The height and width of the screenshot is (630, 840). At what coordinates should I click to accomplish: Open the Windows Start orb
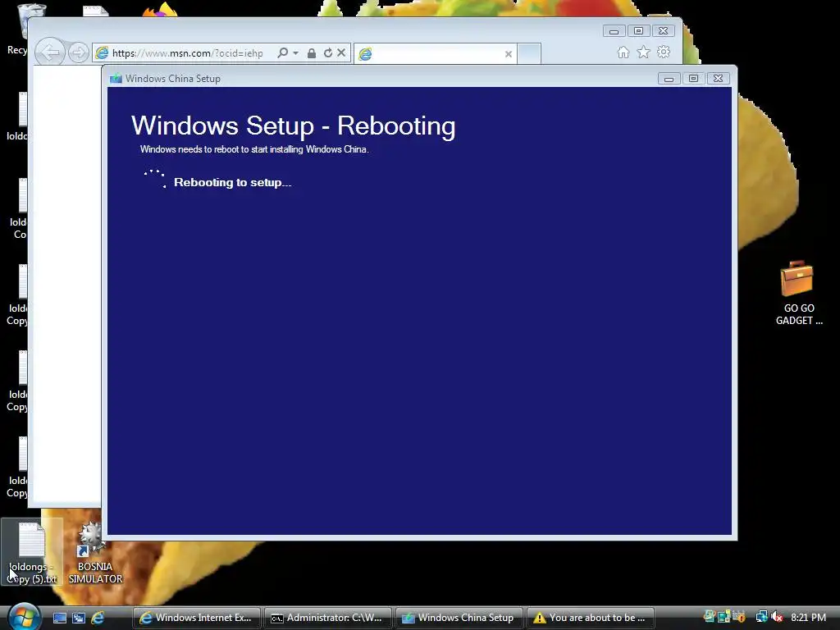pyautogui.click(x=24, y=617)
